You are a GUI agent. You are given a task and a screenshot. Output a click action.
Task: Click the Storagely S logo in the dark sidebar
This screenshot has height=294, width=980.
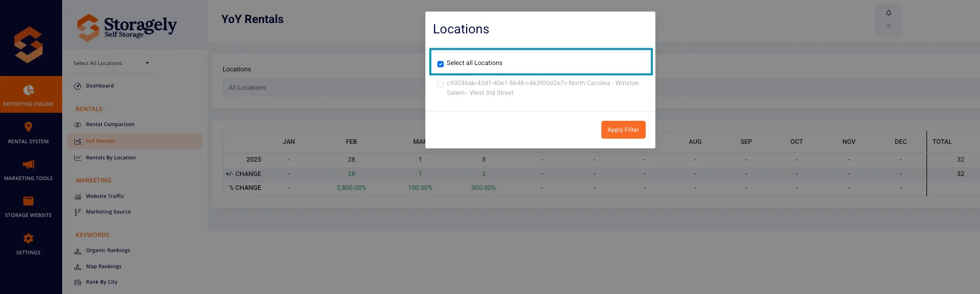(x=28, y=45)
